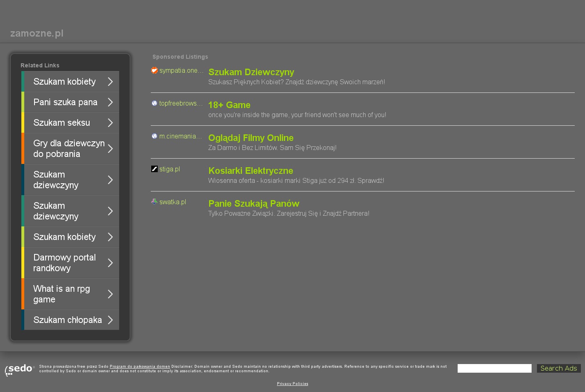Focus the search text field in footer
The image size is (585, 392).
[494, 369]
